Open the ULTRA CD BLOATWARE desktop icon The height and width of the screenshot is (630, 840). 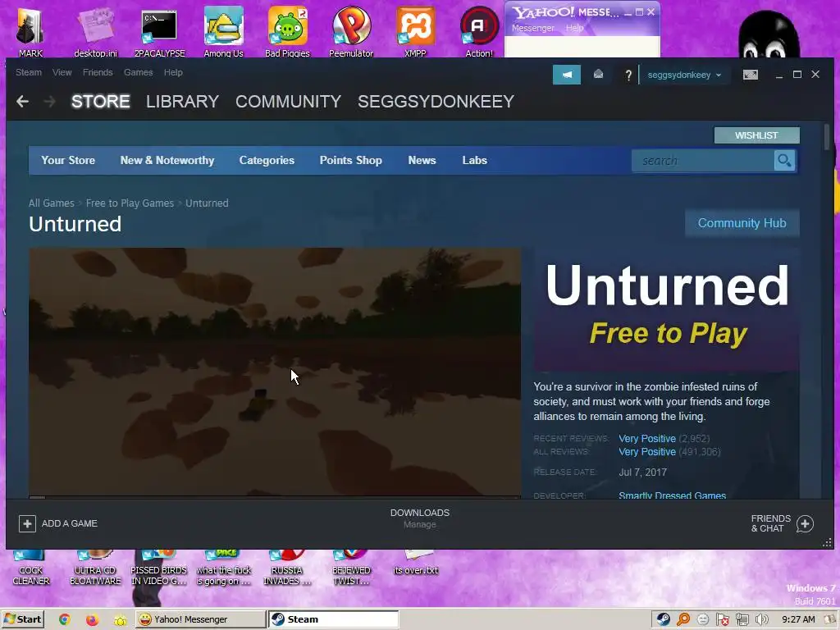pos(95,568)
